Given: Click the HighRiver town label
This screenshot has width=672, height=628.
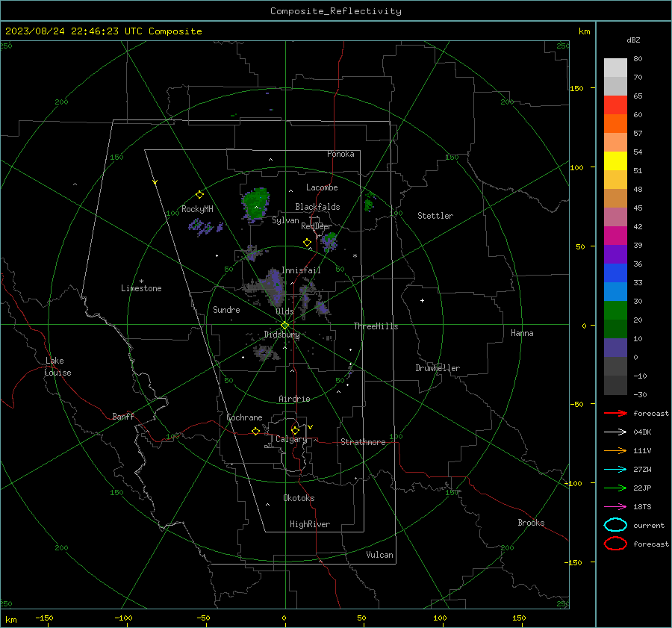Looking at the screenshot, I should [x=310, y=524].
